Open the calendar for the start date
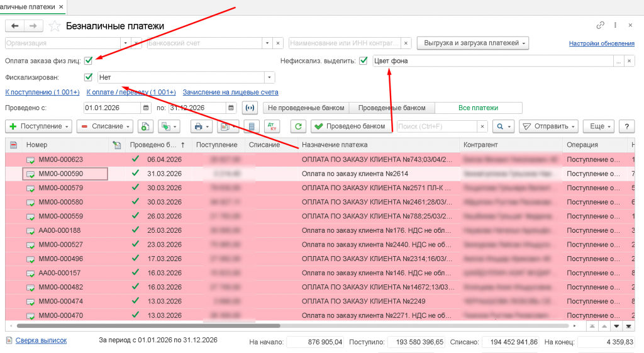The height and width of the screenshot is (353, 644). tap(146, 108)
